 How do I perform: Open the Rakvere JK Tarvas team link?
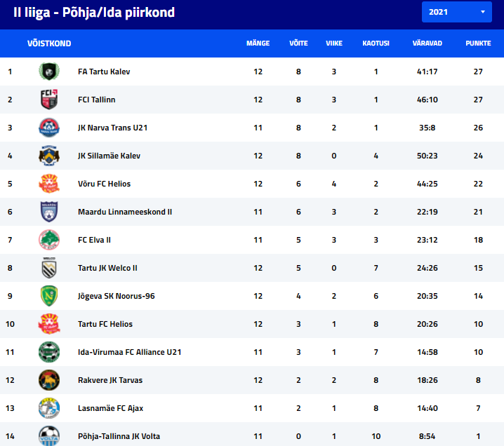pos(110,380)
